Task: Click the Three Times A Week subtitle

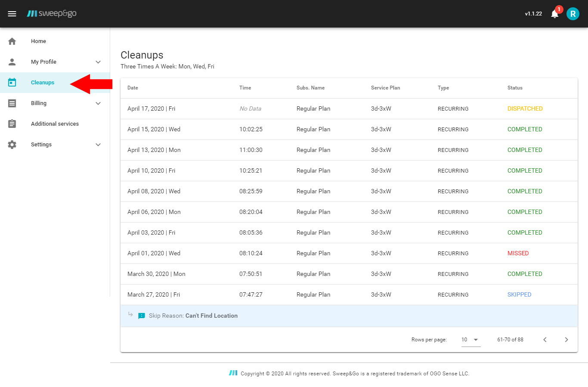Action: pos(167,66)
